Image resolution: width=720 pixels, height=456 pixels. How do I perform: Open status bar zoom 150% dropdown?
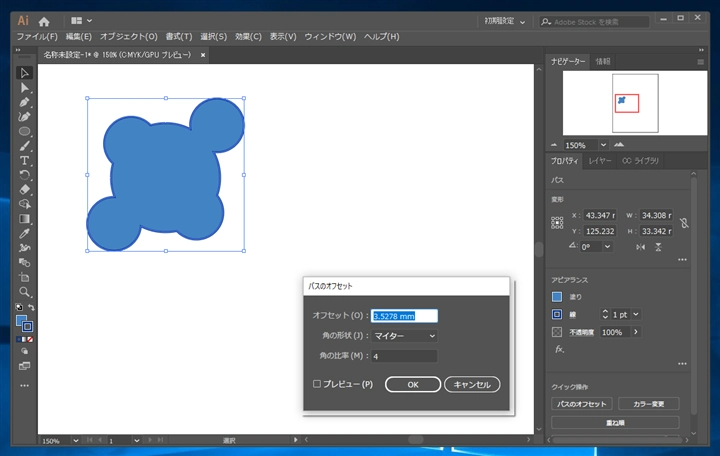pos(75,440)
